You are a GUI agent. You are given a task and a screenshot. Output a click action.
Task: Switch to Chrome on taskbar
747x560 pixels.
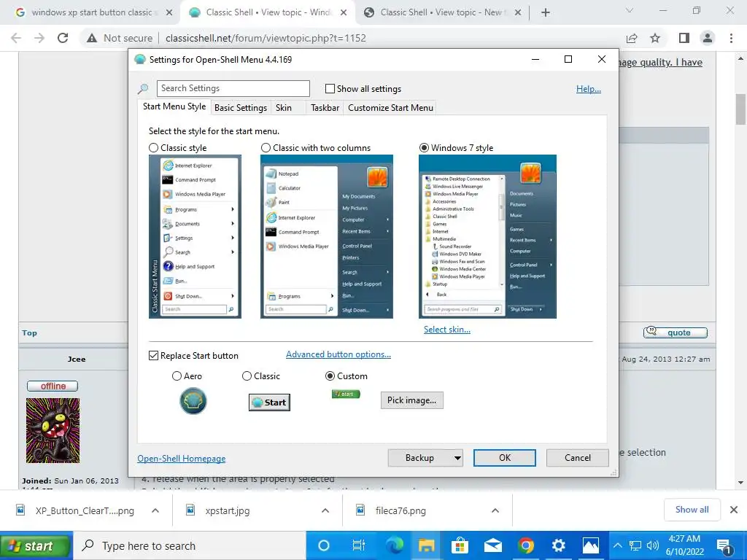coord(526,545)
